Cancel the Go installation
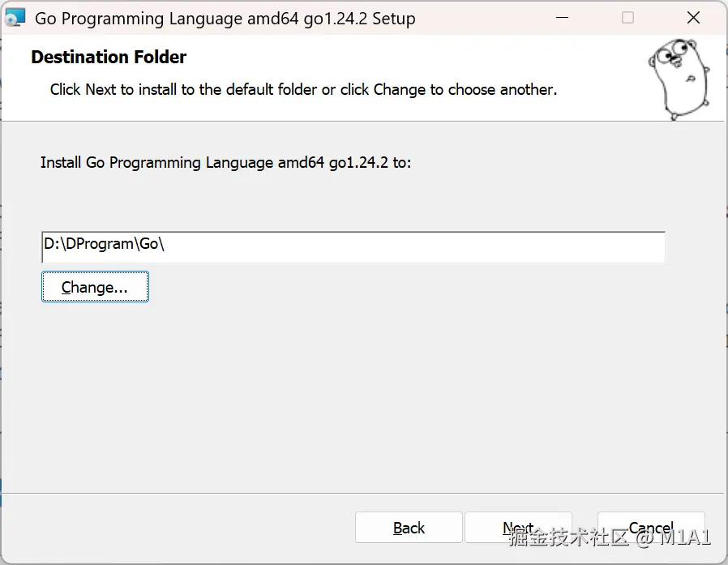This screenshot has width=728, height=565. (x=651, y=528)
